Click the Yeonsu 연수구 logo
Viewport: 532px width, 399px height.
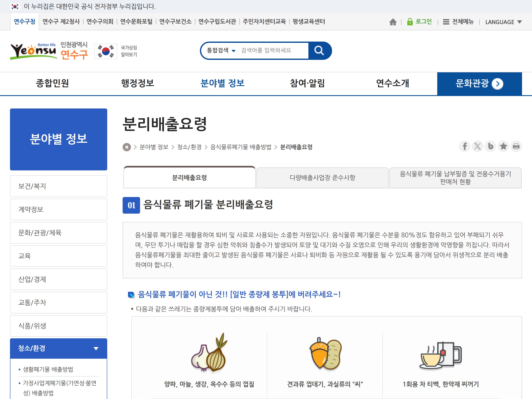(49, 51)
